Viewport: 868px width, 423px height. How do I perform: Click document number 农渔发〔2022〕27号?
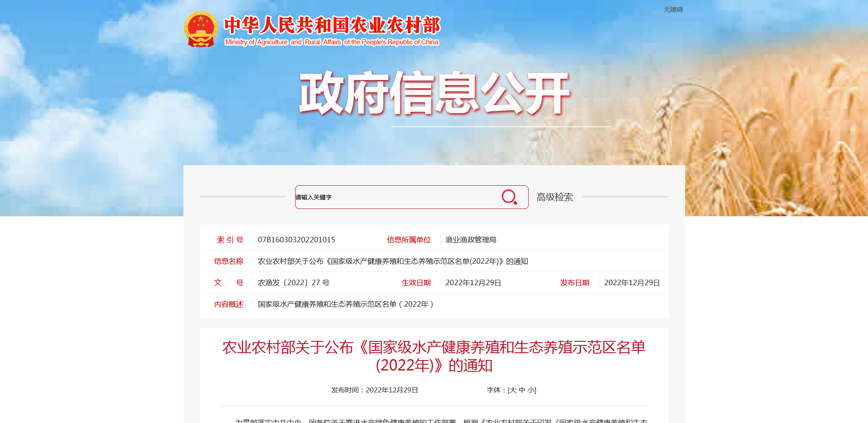(x=293, y=282)
